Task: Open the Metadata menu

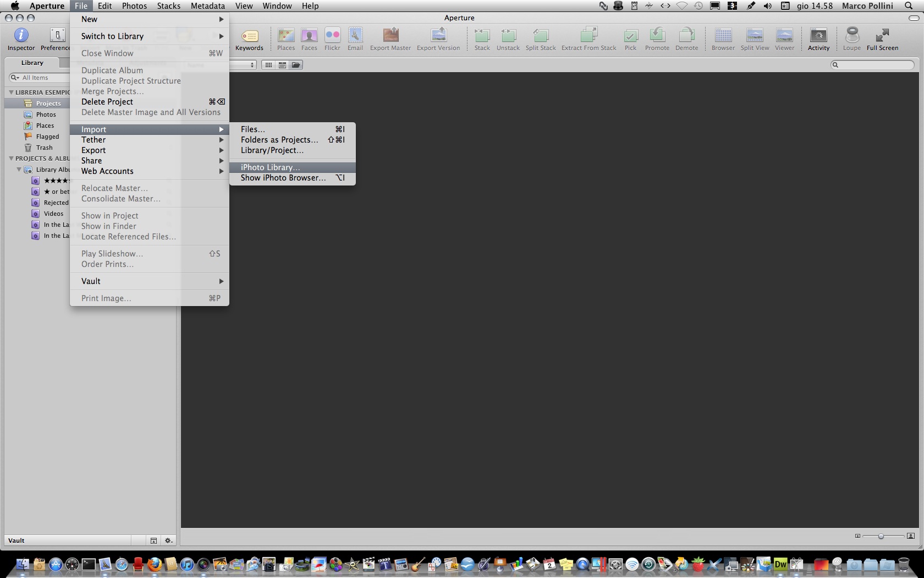Action: click(207, 6)
